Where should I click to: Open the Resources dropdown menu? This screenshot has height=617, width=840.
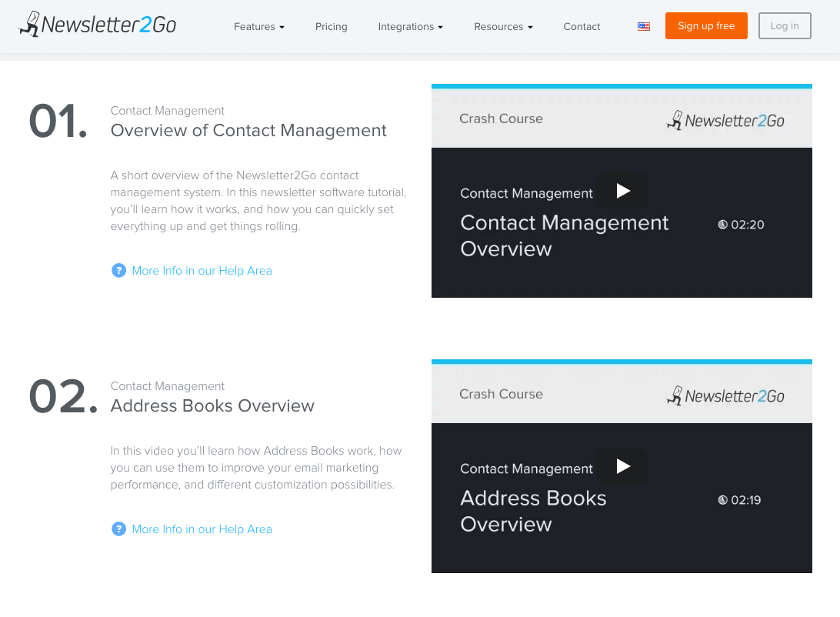[503, 27]
